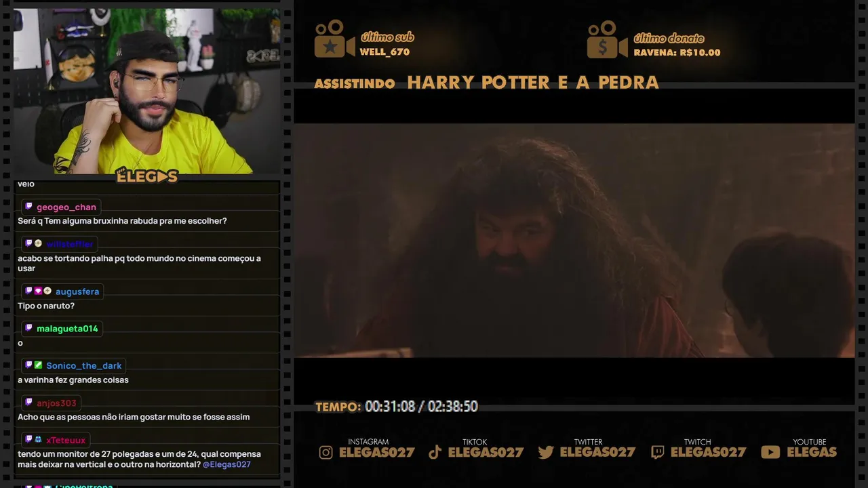The width and height of the screenshot is (868, 488).
Task: Open malagueta014 username in chat
Action: tap(67, 329)
